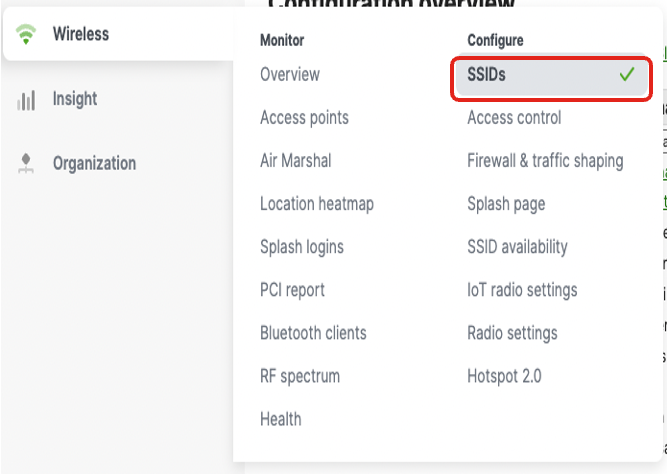Go to Access points page
Screen dimensions: 668x474
tap(304, 118)
